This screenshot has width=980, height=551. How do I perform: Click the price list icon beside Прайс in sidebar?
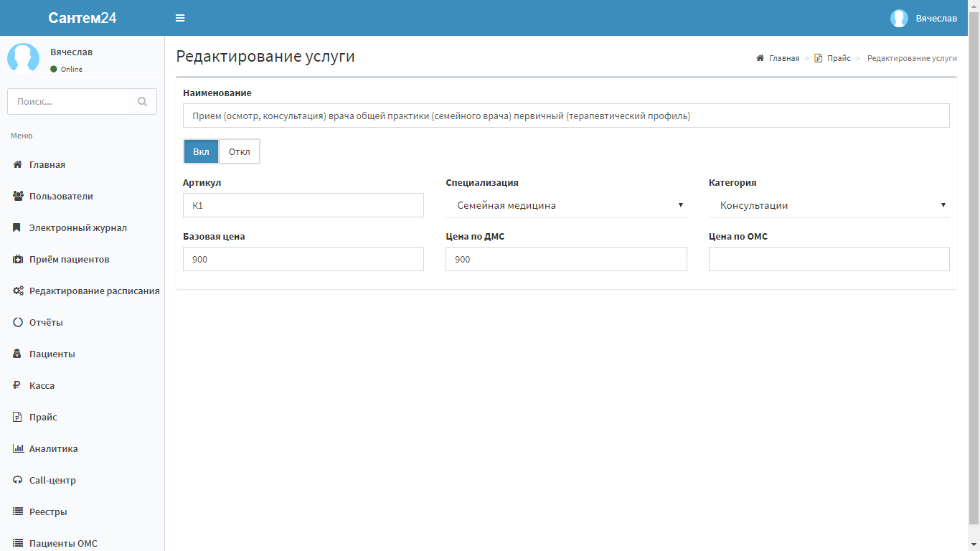[x=17, y=417]
